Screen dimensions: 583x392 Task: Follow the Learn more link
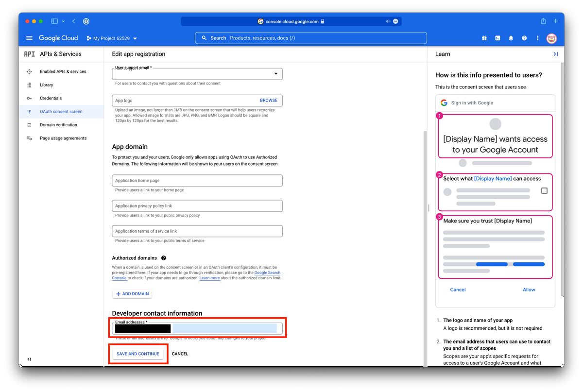pos(209,278)
